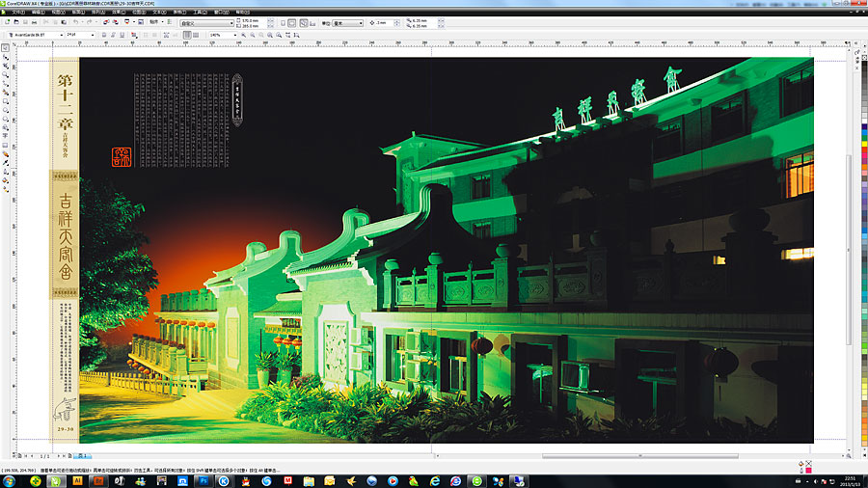The height and width of the screenshot is (488, 868).
Task: Click the Zoom Out magnifier icon
Action: pyautogui.click(x=253, y=35)
